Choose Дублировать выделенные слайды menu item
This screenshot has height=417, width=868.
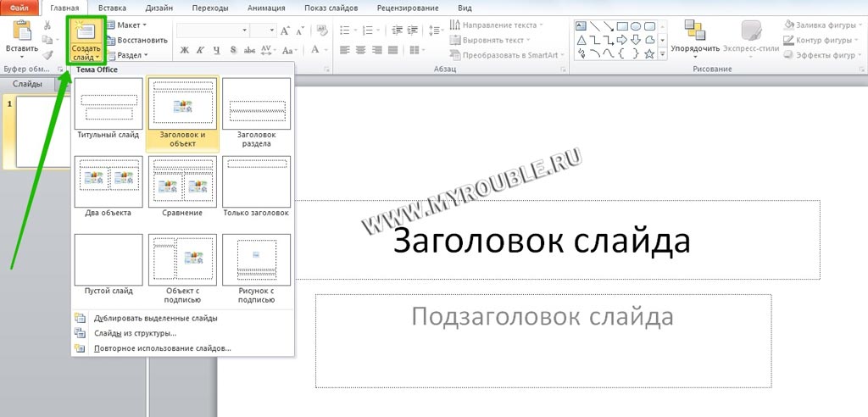coord(155,318)
